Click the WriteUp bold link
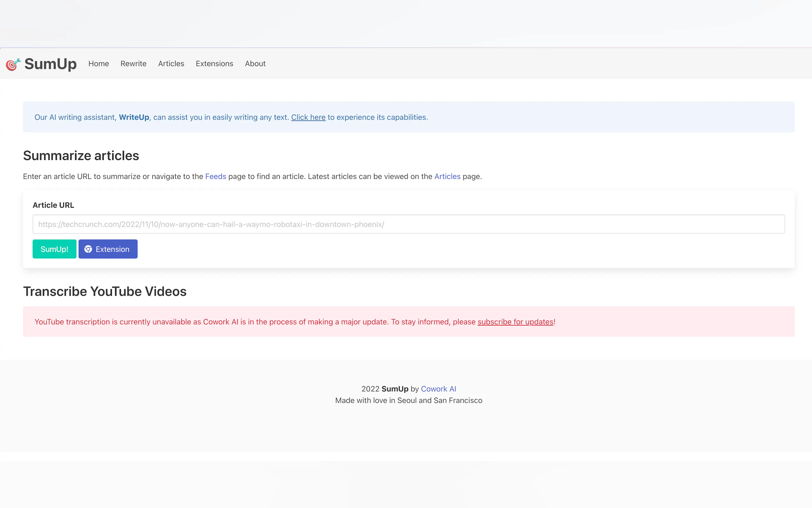 click(x=134, y=117)
